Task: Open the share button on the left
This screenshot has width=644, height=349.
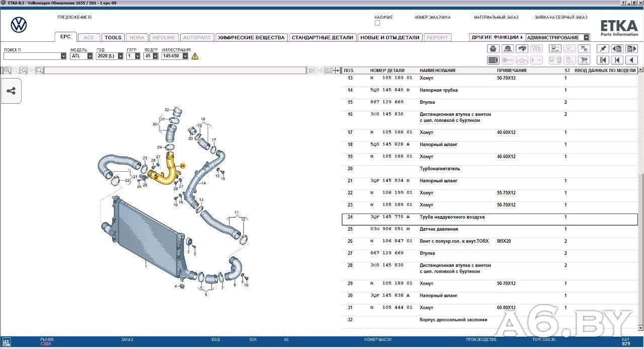Action: pos(11,91)
